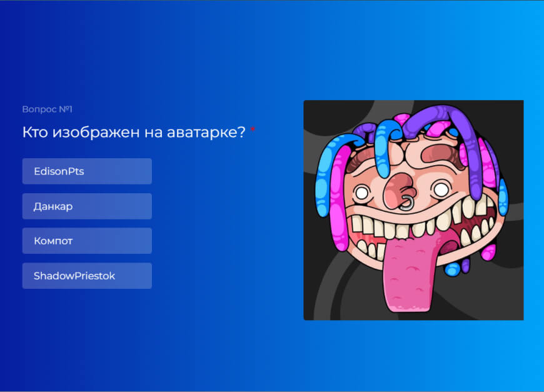Click the Вопрос №1 label
Viewport: 544px width, 392px height.
(47, 109)
